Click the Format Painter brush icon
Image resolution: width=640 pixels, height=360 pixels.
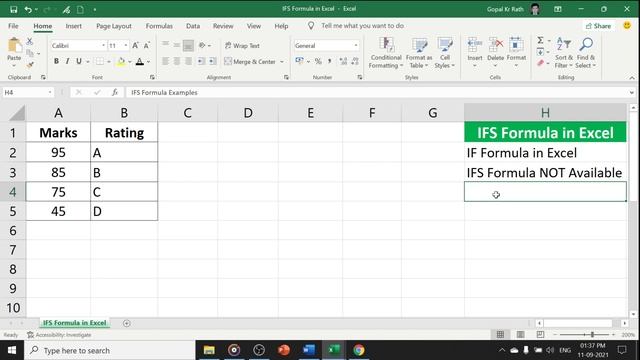[29, 65]
